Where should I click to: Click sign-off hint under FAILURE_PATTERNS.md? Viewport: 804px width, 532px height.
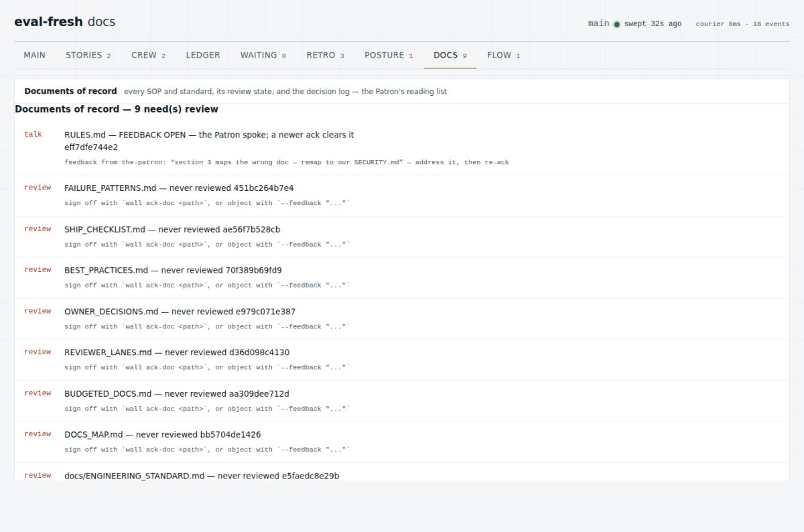click(207, 203)
